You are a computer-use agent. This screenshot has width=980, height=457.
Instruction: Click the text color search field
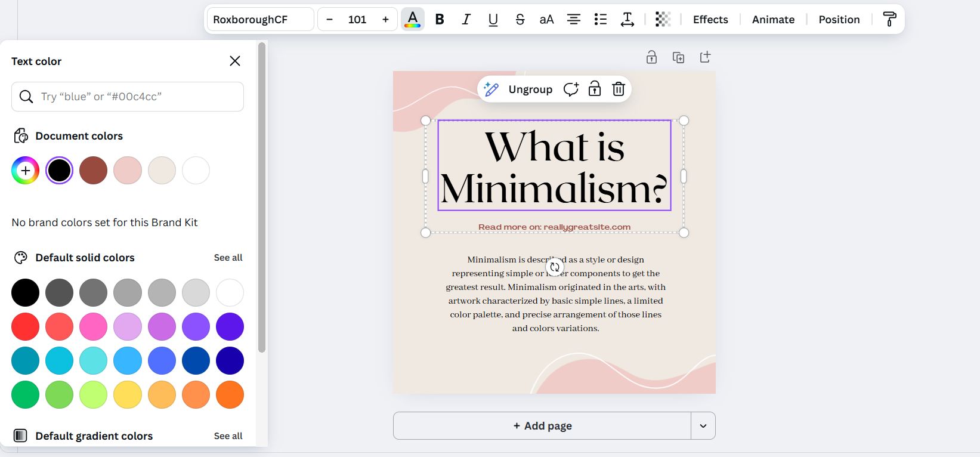128,97
